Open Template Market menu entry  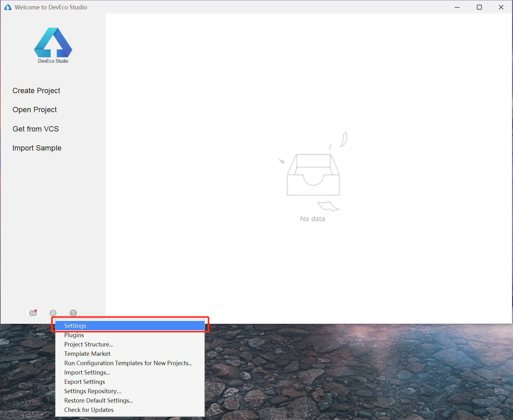coord(130,354)
